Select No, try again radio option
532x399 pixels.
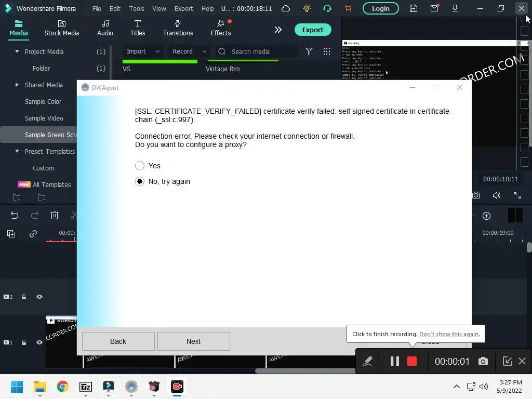[139, 181]
